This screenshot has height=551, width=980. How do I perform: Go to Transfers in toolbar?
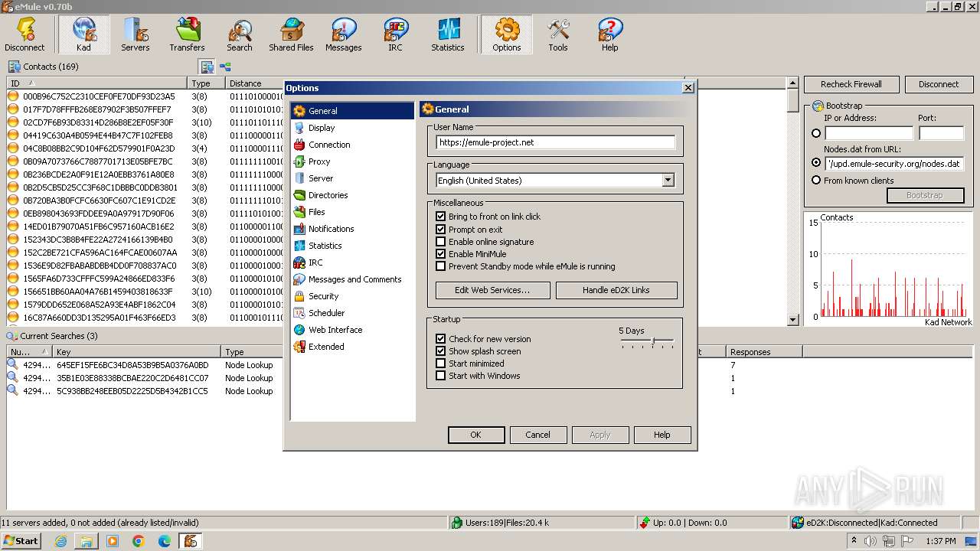188,34
